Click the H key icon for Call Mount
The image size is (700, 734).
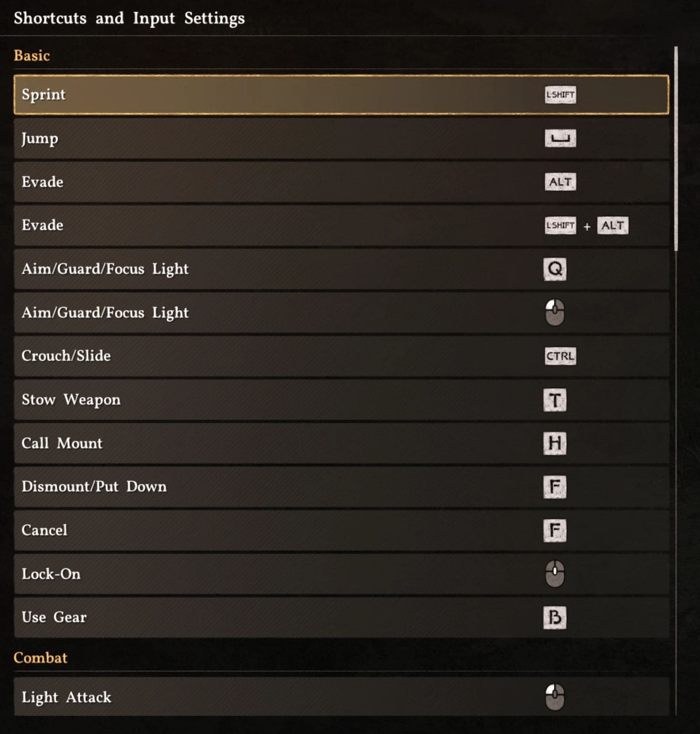click(554, 443)
